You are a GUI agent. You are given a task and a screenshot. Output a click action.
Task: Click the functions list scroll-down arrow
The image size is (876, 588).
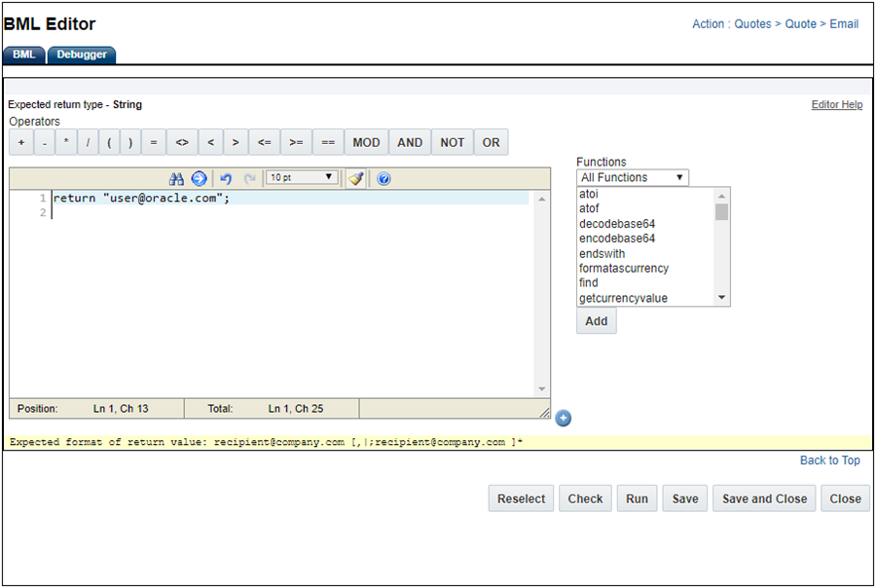(721, 298)
